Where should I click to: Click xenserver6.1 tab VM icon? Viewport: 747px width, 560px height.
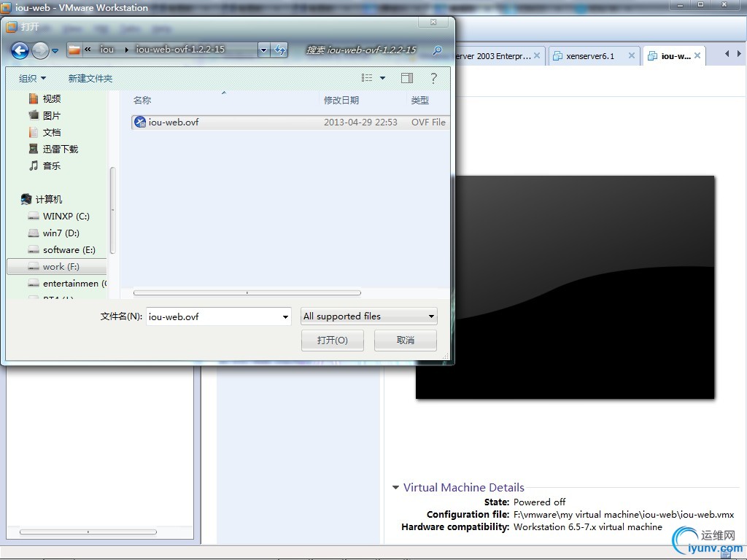pyautogui.click(x=557, y=56)
